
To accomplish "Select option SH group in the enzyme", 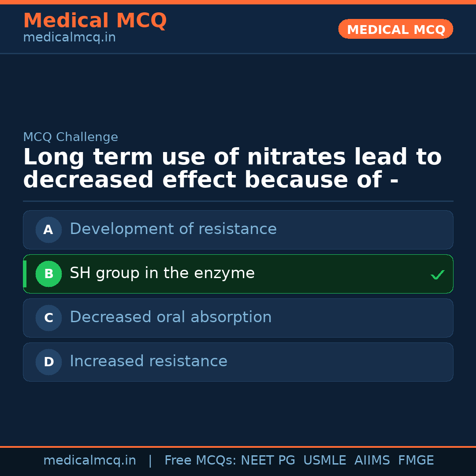I will coord(162,273).
